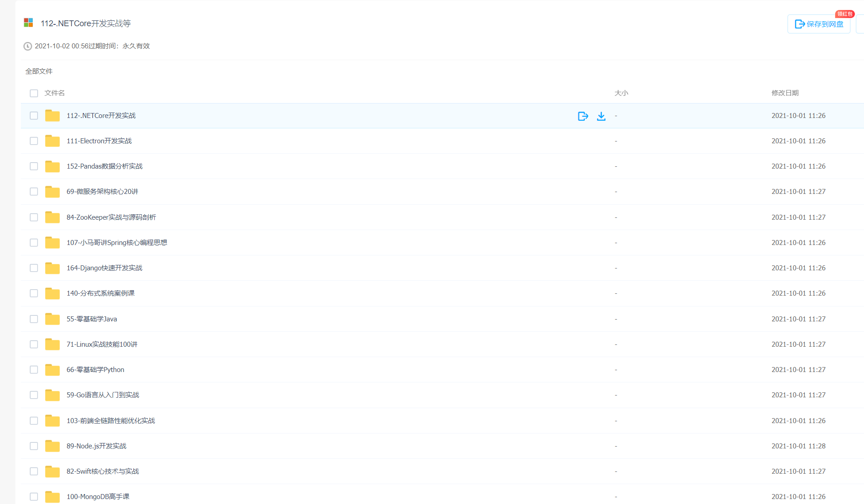Screen dimensions: 864x504
Task: Check the box for 112-.NETCore开发实战
Action: tap(34, 116)
